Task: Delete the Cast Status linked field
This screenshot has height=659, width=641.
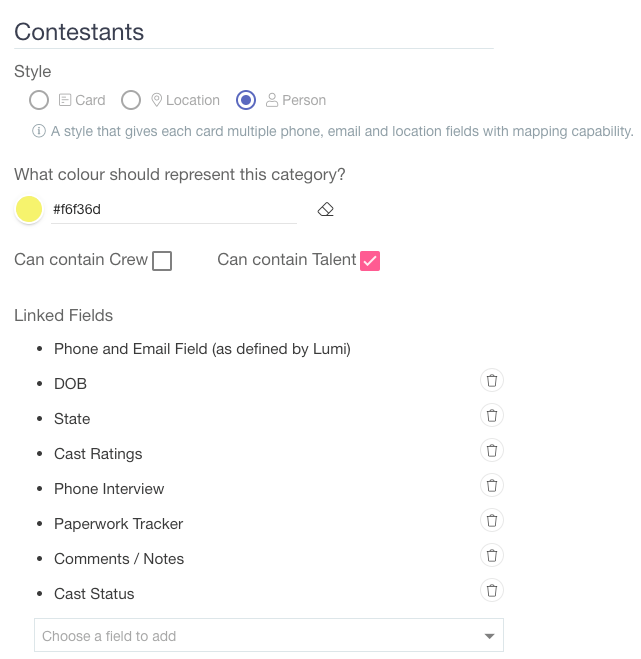Action: pos(491,590)
